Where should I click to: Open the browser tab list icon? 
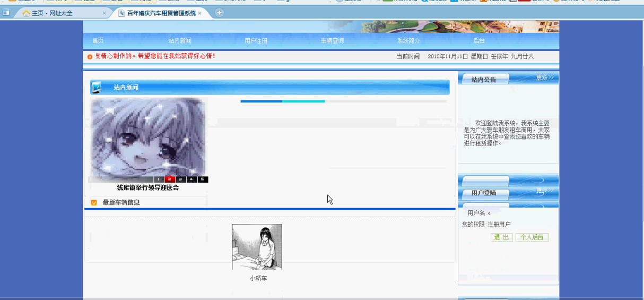click(x=6, y=13)
